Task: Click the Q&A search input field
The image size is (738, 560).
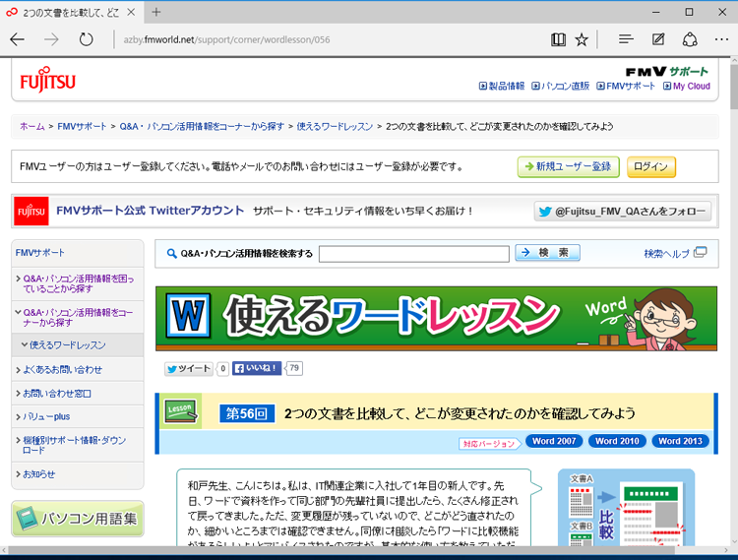Action: point(413,253)
